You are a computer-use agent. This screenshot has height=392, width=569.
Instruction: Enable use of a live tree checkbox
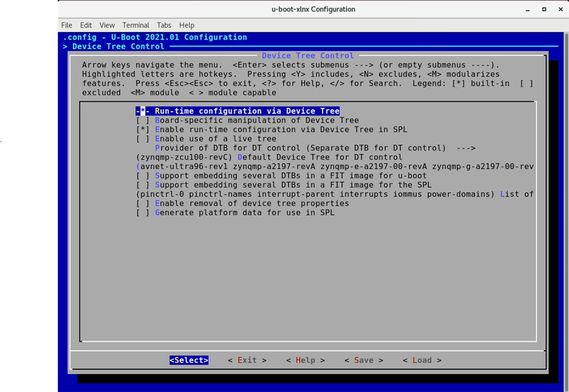[143, 139]
